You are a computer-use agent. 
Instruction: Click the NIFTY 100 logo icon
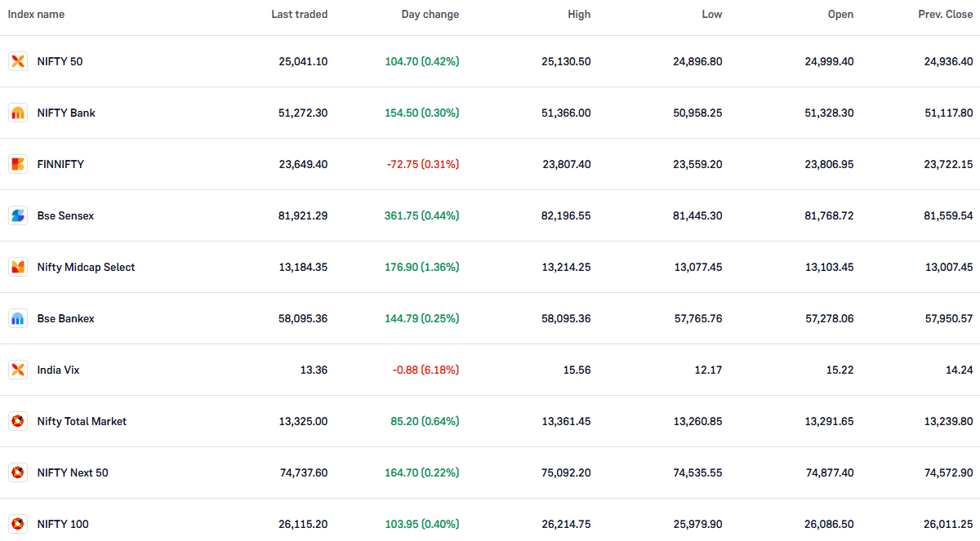point(18,524)
